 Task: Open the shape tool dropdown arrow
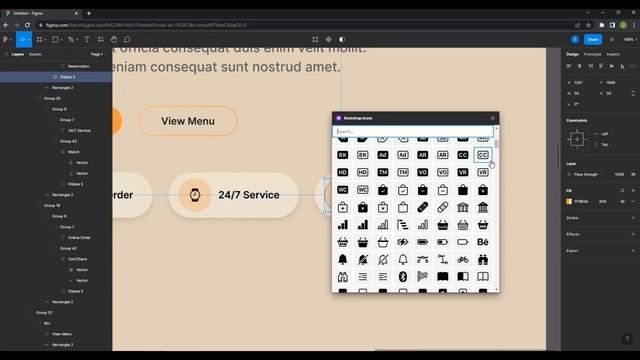click(x=61, y=40)
